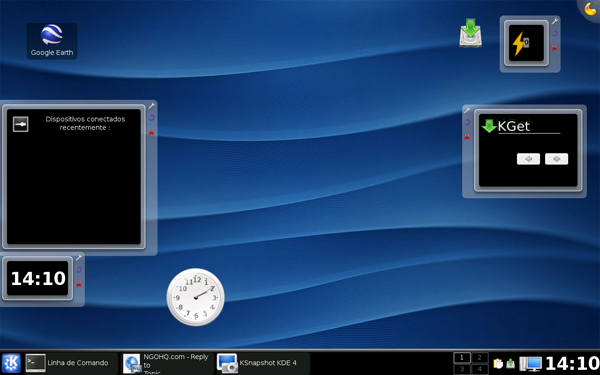The image size is (600, 375).
Task: Remove device notifier widget with red X
Action: click(152, 132)
